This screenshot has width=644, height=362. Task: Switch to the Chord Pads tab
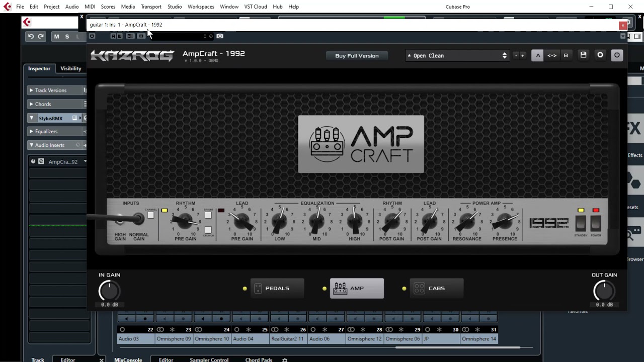[x=259, y=359]
